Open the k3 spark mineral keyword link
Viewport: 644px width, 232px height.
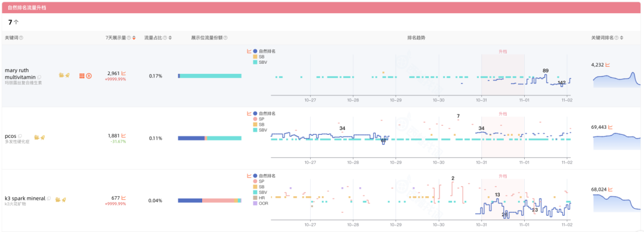point(25,199)
